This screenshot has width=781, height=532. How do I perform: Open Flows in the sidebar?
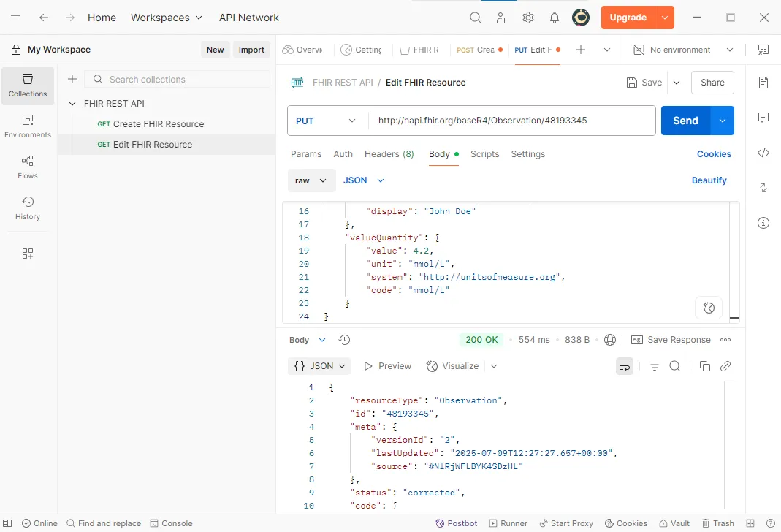click(x=28, y=167)
